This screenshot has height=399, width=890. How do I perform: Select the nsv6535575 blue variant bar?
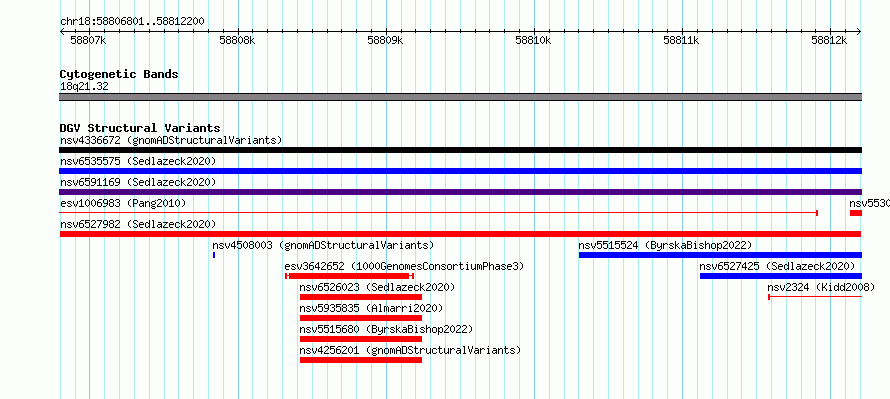(x=460, y=171)
